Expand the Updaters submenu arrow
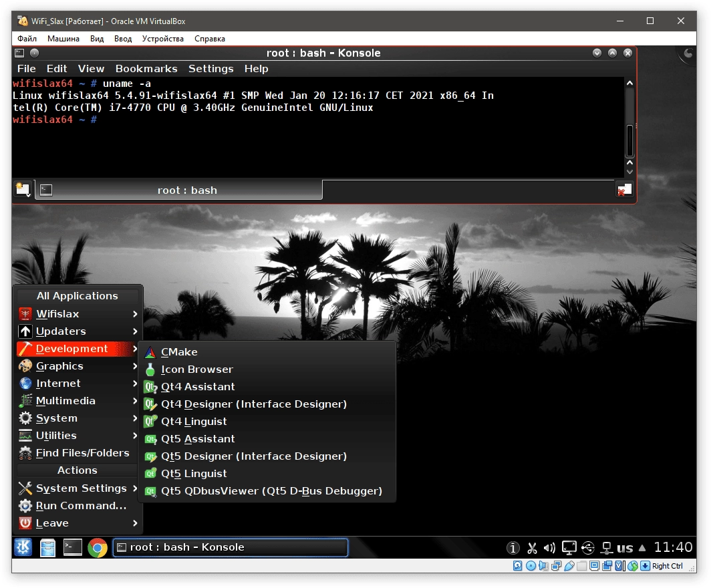Image resolution: width=711 pixels, height=588 pixels. tap(135, 331)
